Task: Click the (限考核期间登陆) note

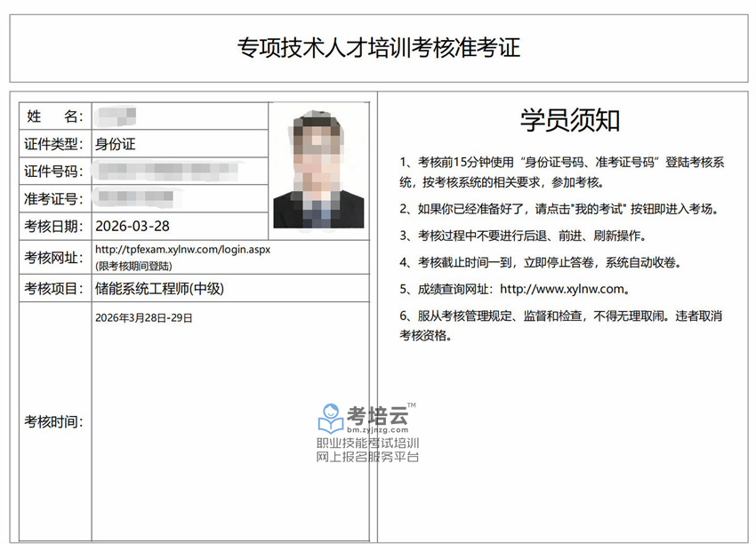Action: (133, 265)
